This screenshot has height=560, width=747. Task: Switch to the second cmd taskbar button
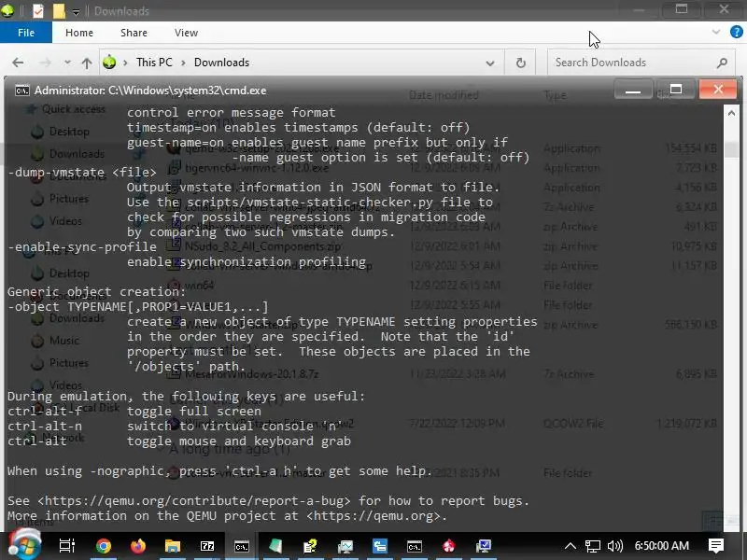(414, 546)
